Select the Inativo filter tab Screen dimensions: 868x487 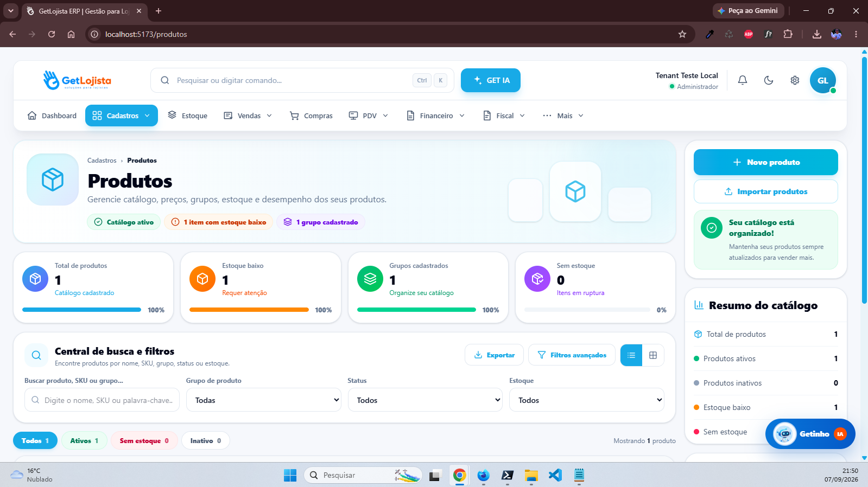pyautogui.click(x=206, y=441)
